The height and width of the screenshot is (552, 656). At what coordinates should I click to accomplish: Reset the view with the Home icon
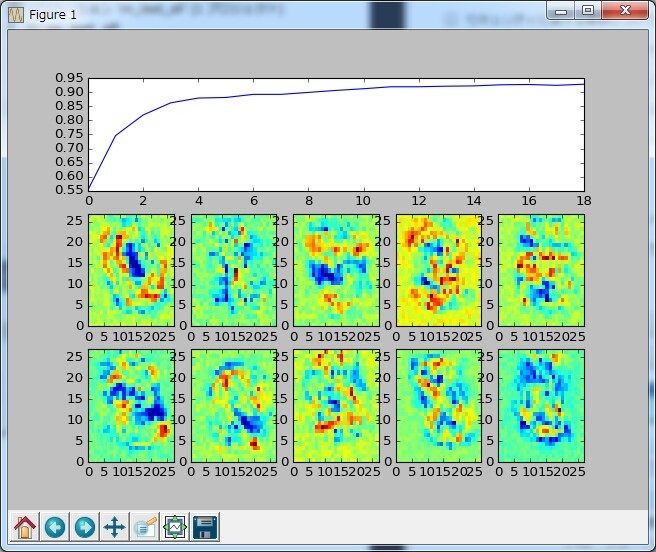click(25, 526)
